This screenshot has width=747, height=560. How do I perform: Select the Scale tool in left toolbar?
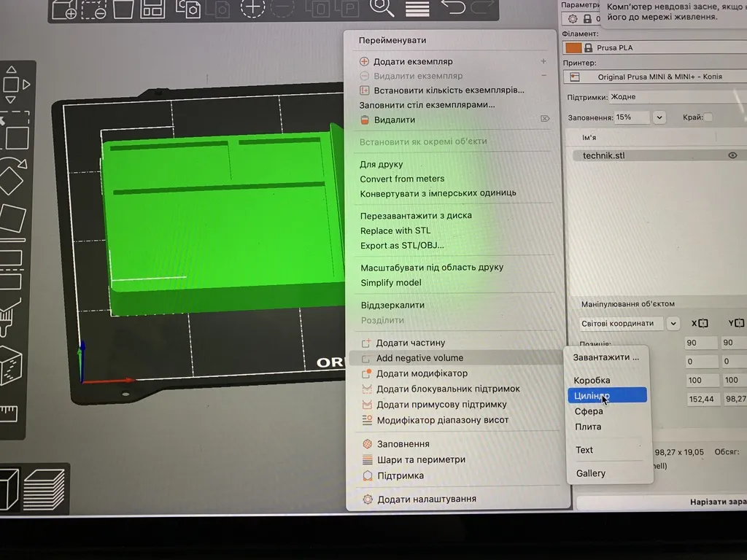click(x=15, y=132)
